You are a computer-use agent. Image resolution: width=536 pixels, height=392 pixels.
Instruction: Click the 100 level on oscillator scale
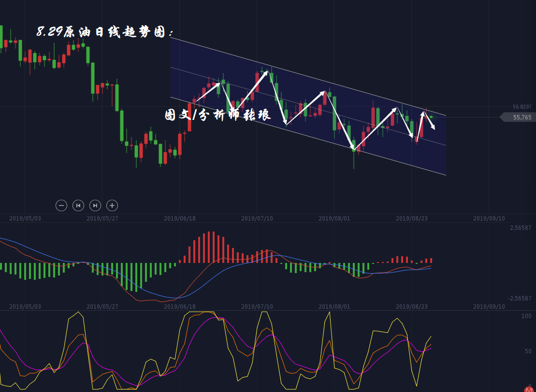pos(526,316)
